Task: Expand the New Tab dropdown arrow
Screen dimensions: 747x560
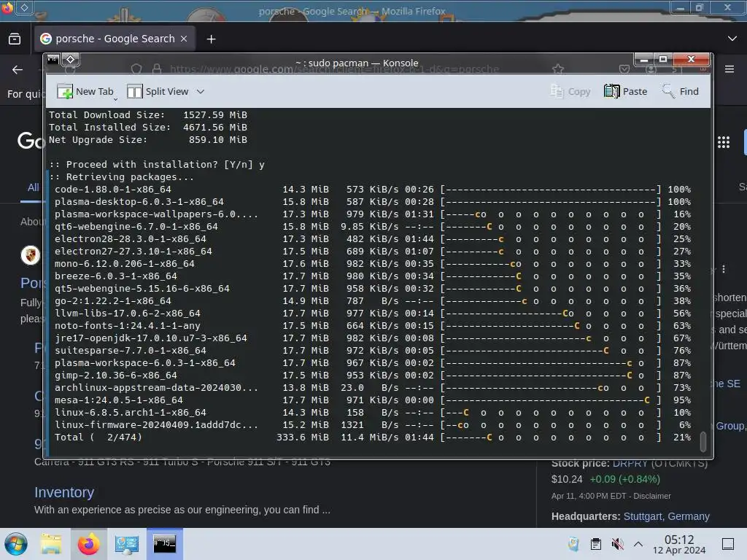Action: click(115, 99)
